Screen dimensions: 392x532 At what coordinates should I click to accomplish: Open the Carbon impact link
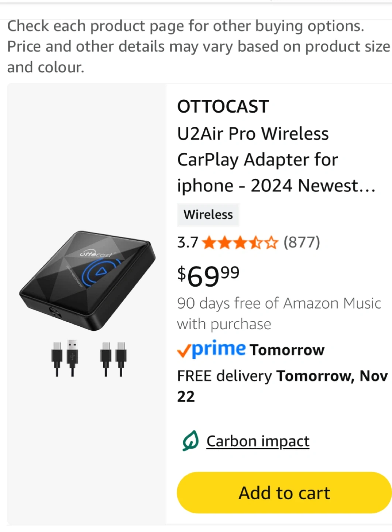click(x=258, y=441)
